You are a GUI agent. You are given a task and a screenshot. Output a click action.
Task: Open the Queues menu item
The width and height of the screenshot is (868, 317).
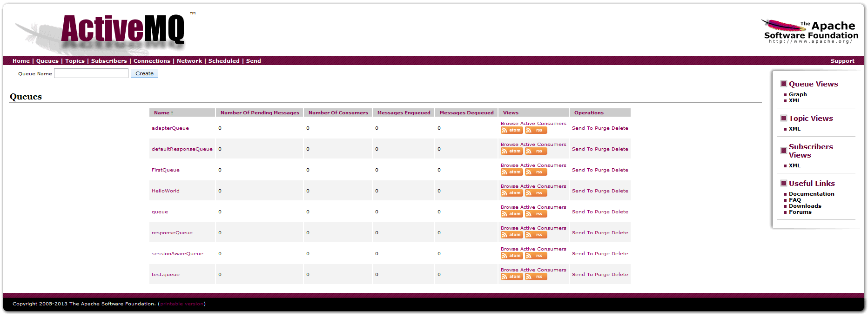[47, 61]
